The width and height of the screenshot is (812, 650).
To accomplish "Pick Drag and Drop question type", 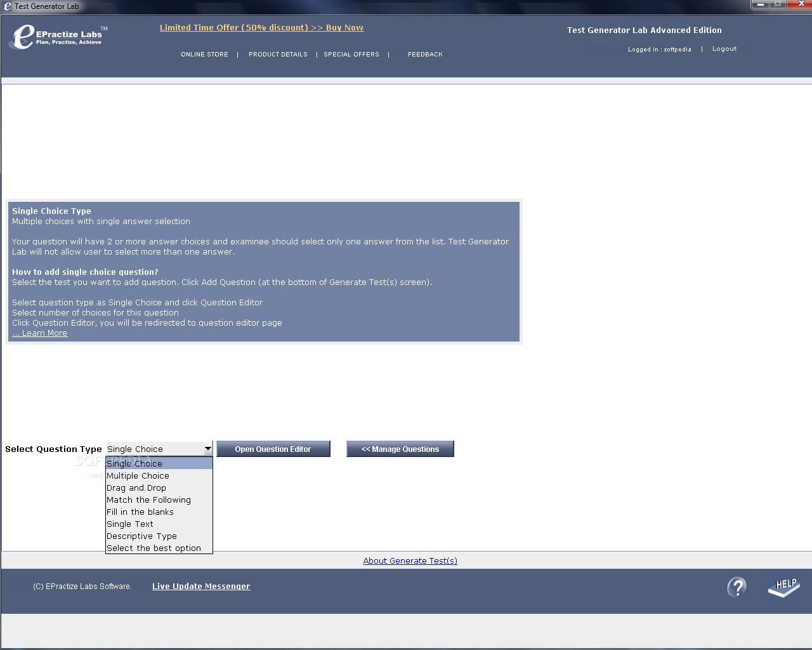I will coord(159,487).
